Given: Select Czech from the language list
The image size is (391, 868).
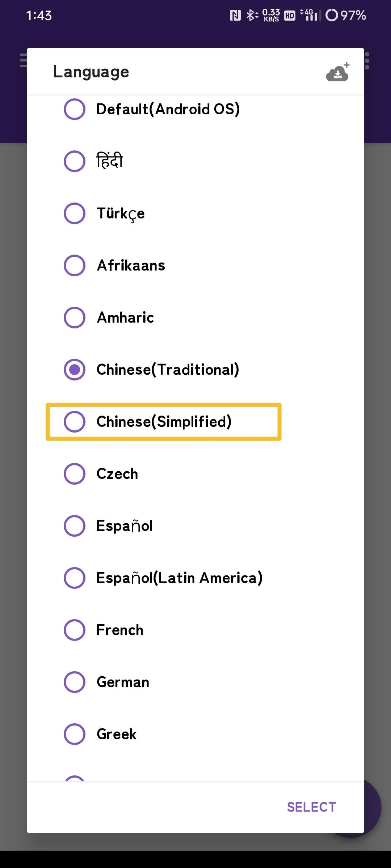Looking at the screenshot, I should pyautogui.click(x=75, y=474).
